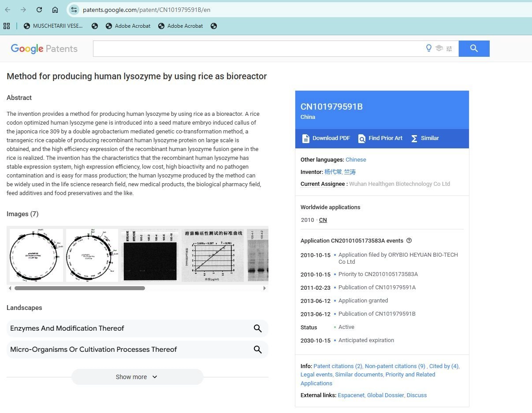
Task: Open the apps grid in bookmarks bar
Action: 7,26
